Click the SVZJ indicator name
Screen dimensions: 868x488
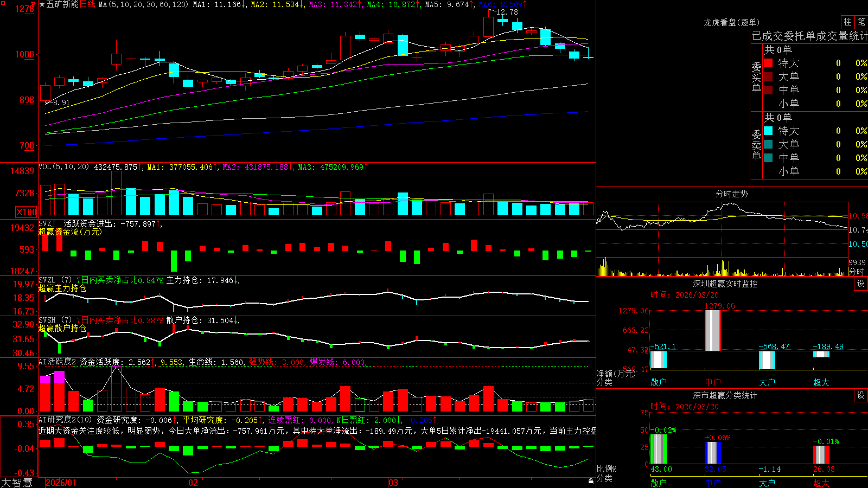point(47,223)
